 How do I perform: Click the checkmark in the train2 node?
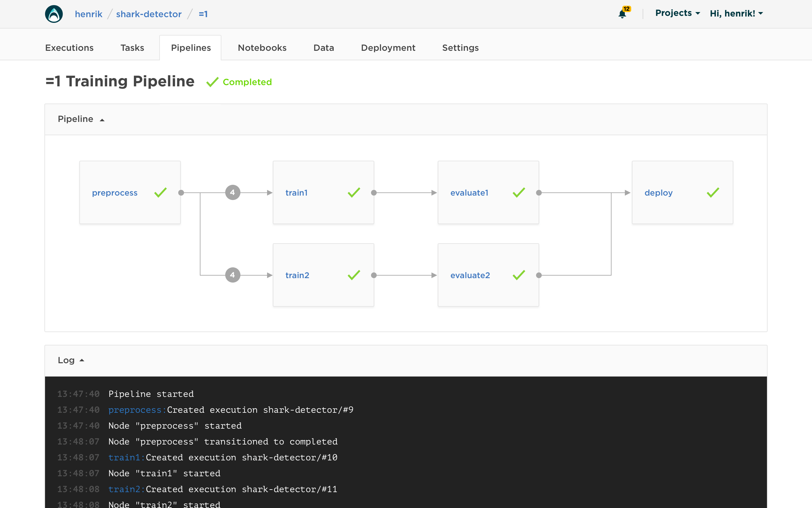[354, 275]
